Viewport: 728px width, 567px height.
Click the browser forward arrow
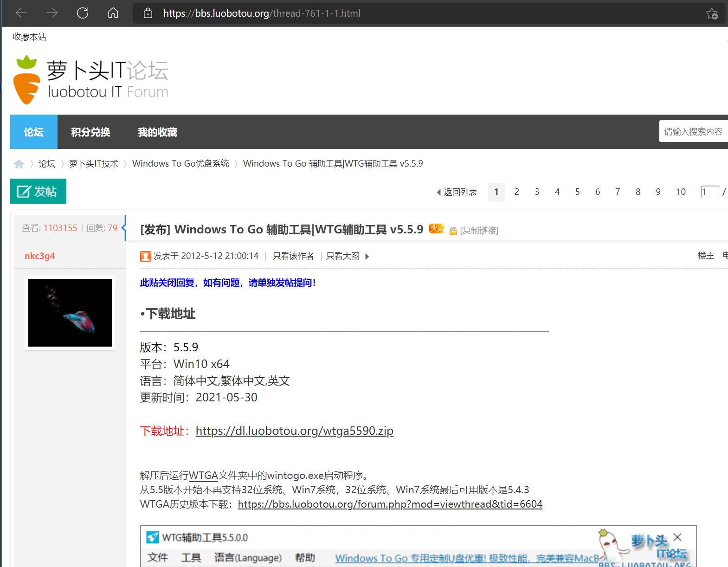52,13
